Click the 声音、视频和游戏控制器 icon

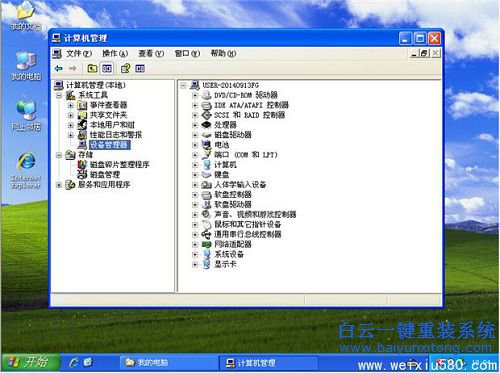207,214
